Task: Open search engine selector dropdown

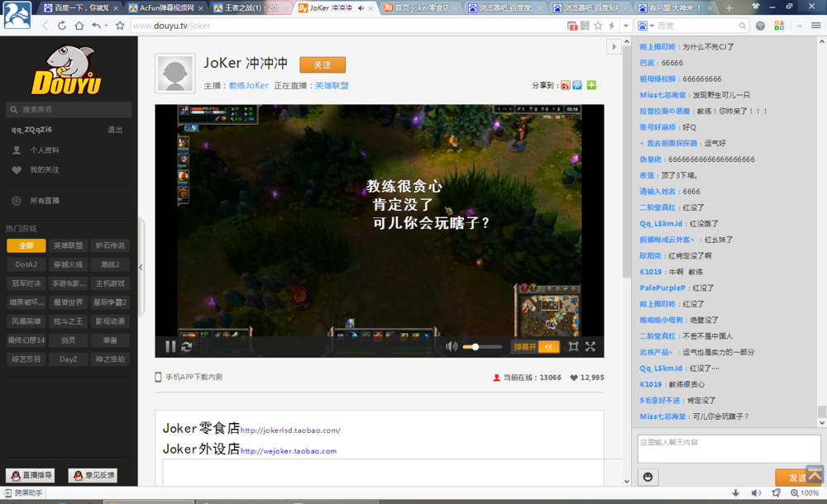Action: pyautogui.click(x=646, y=26)
